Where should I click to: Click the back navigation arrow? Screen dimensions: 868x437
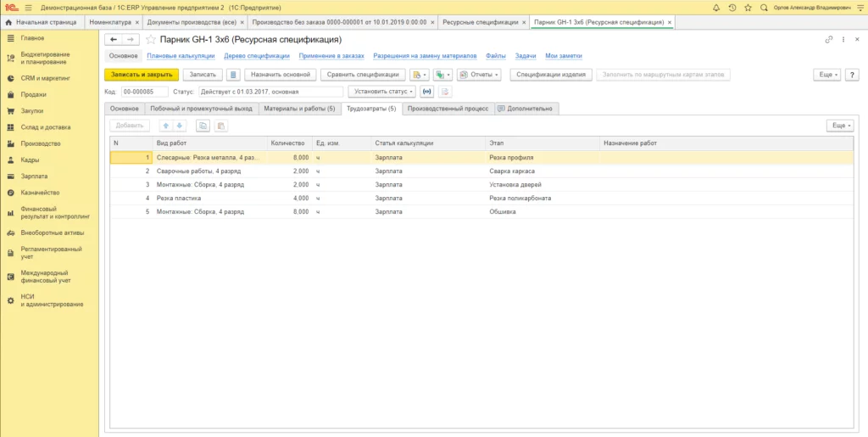coord(114,39)
